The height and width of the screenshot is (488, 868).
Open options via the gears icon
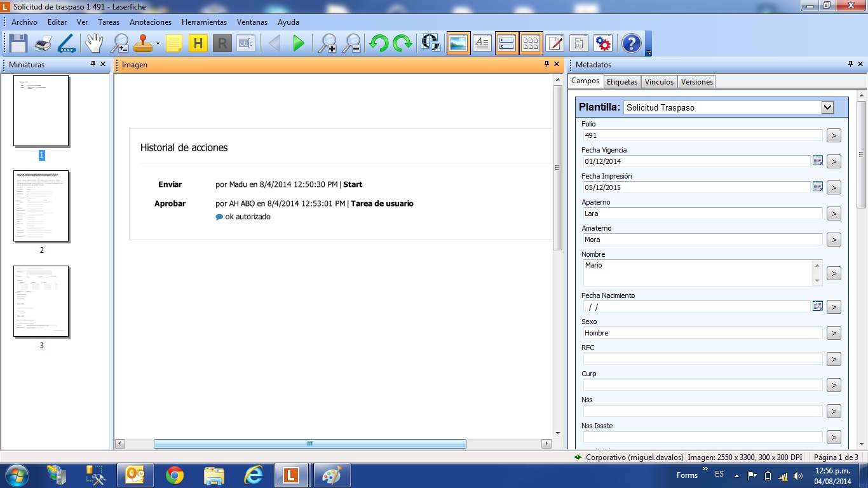602,43
